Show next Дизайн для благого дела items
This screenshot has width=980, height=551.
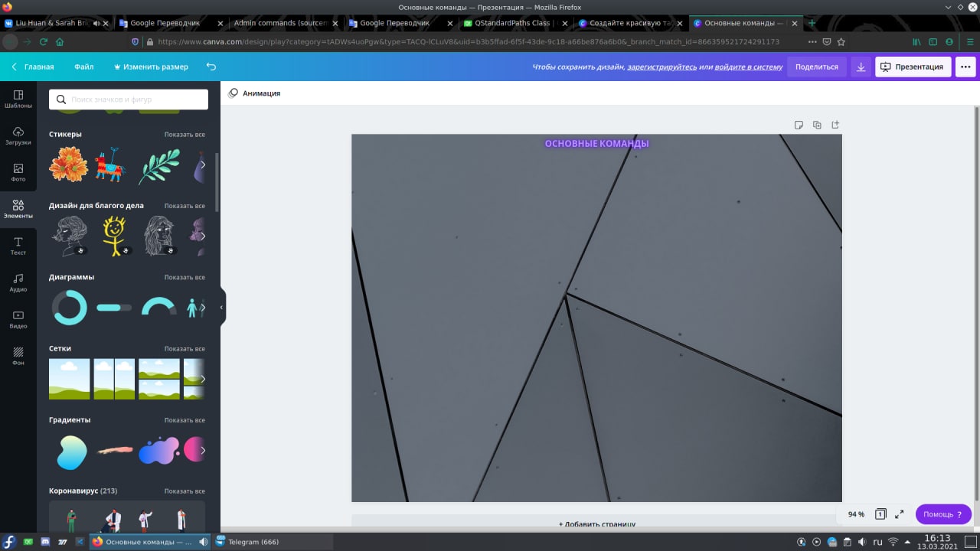(203, 236)
